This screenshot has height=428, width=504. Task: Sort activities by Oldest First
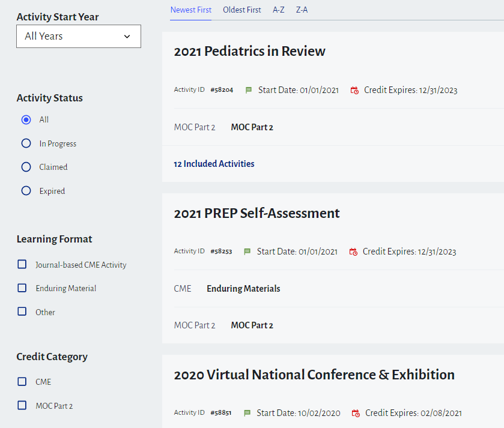coord(242,10)
